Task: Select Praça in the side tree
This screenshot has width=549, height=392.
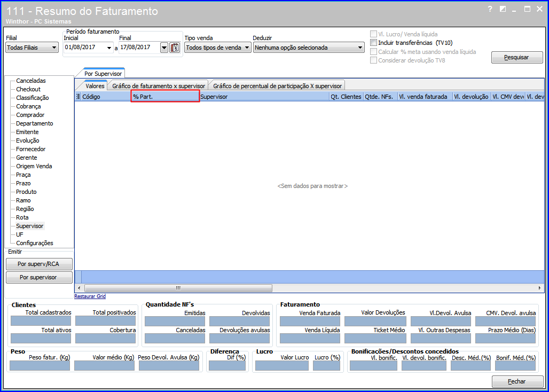Action: coord(23,175)
